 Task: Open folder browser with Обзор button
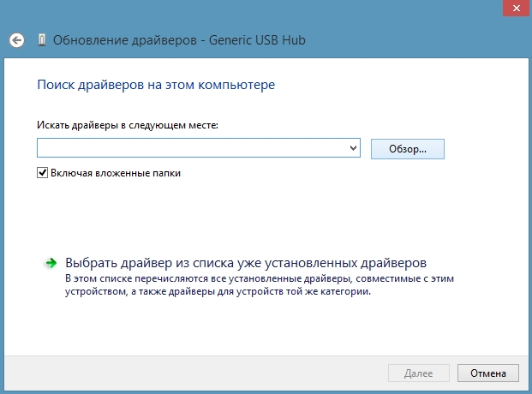point(408,149)
